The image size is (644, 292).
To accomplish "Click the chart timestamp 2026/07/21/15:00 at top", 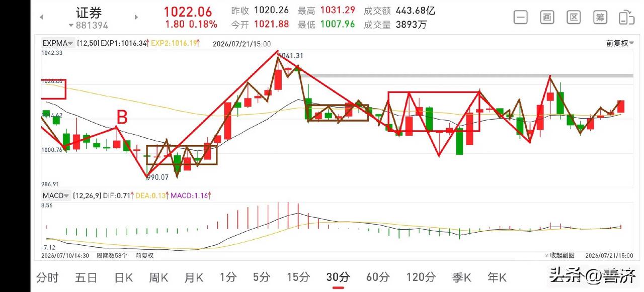I will [242, 44].
